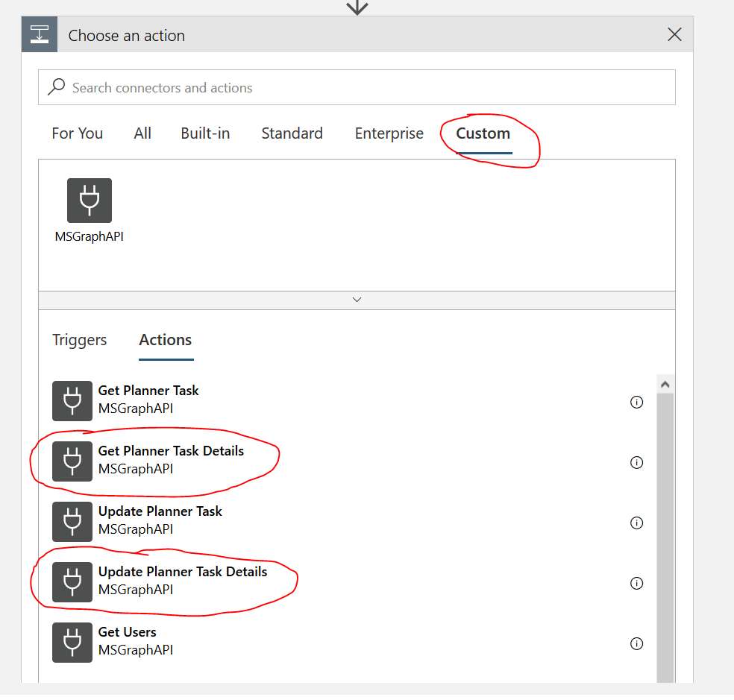This screenshot has width=734, height=700.
Task: Show info for Update Planner Task
Action: click(636, 523)
